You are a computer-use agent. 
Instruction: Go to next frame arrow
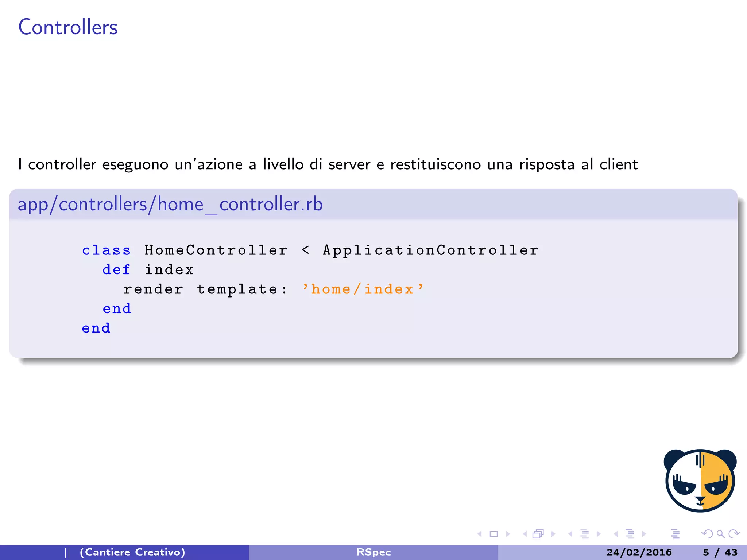[x=553, y=534]
